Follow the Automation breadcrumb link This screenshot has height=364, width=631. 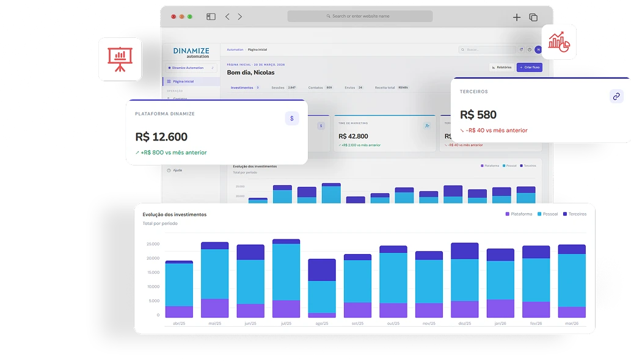[x=235, y=49]
